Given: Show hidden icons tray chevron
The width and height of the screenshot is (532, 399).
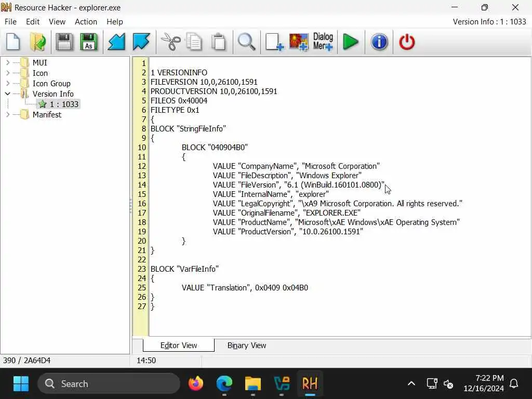Looking at the screenshot, I should [411, 384].
